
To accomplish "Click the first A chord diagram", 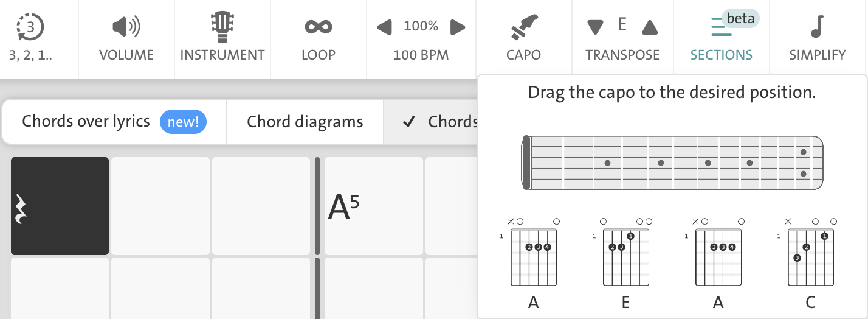I will (533, 258).
